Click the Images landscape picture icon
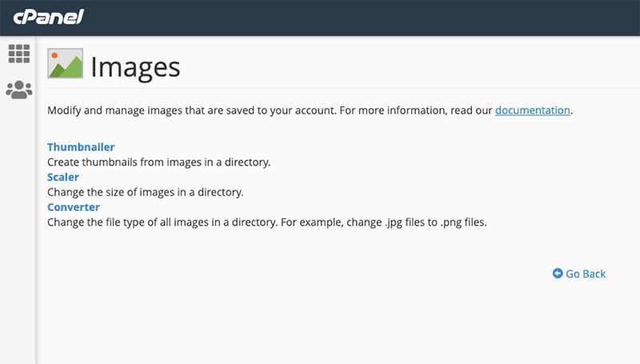This screenshot has width=640, height=364. coord(66,64)
